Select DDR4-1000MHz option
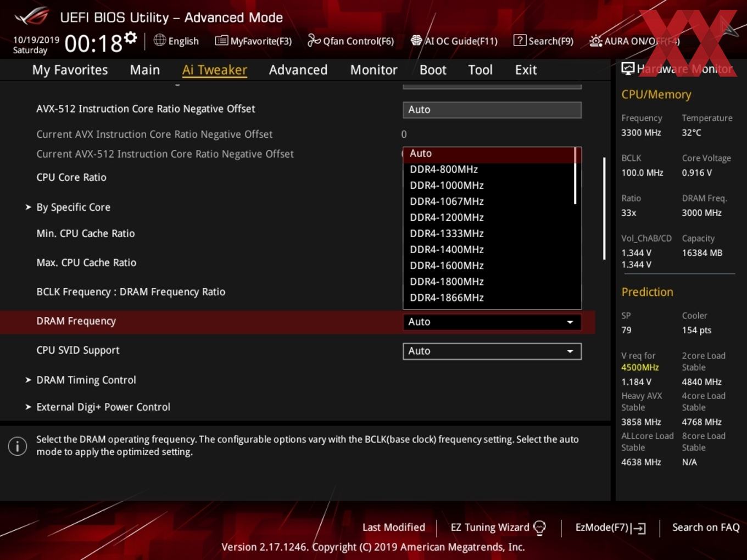747x560 pixels. pyautogui.click(x=489, y=186)
